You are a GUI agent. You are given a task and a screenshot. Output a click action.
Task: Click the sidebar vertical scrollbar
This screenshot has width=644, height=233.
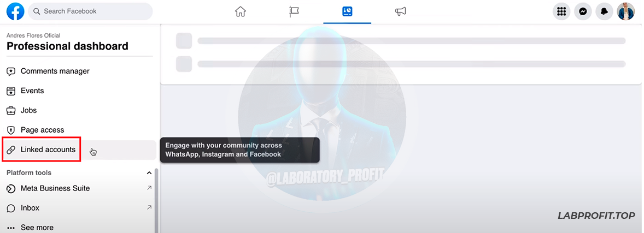156,201
